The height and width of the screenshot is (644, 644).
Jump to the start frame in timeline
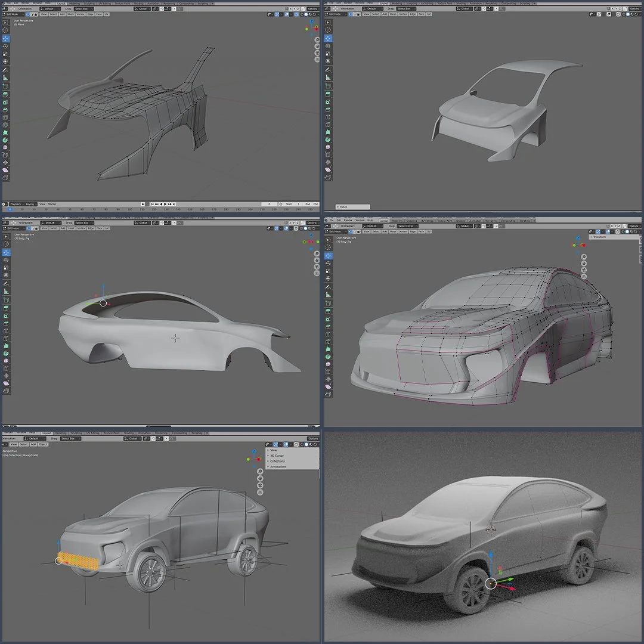pos(152,204)
